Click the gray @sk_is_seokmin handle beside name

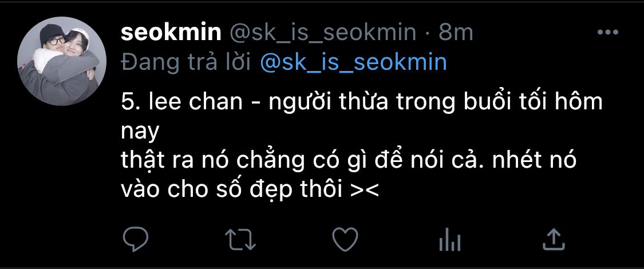point(322,33)
